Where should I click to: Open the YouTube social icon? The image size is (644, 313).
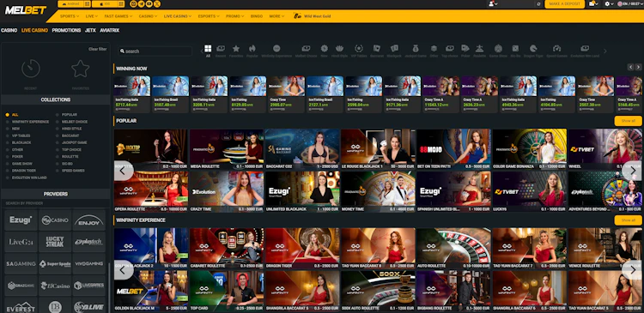click(x=149, y=4)
